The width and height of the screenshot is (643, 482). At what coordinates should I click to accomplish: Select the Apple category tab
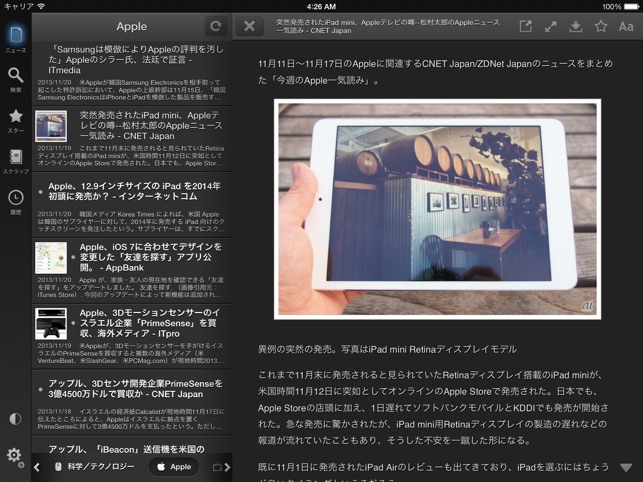pyautogui.click(x=174, y=466)
